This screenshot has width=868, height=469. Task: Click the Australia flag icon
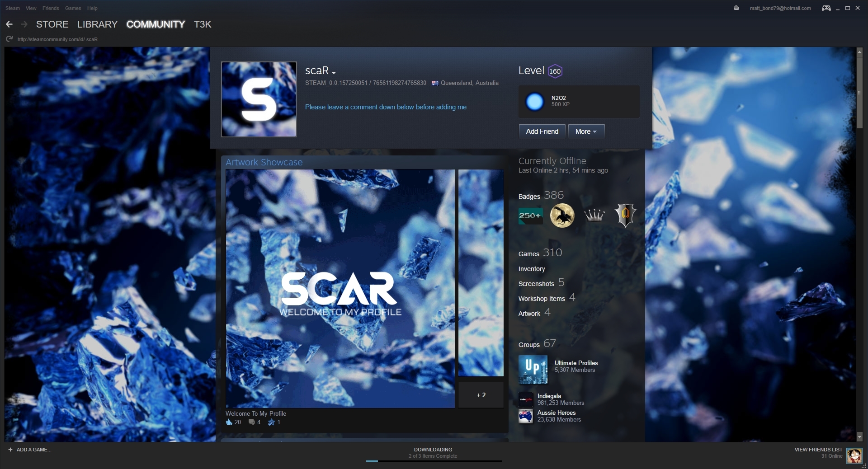(435, 83)
